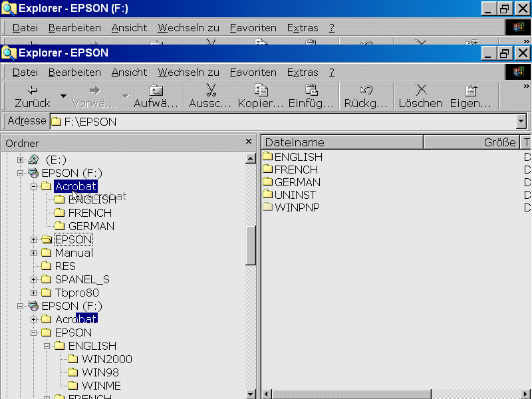Open the address bar dropdown

[x=521, y=122]
